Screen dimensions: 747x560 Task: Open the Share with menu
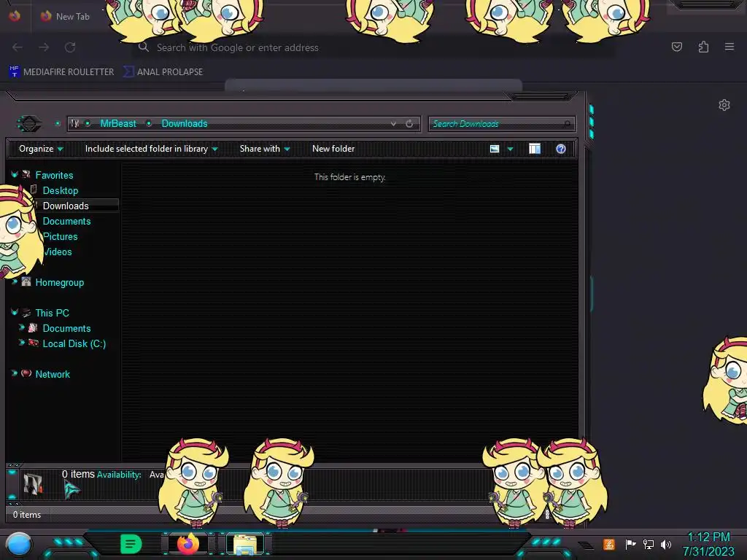tap(265, 149)
